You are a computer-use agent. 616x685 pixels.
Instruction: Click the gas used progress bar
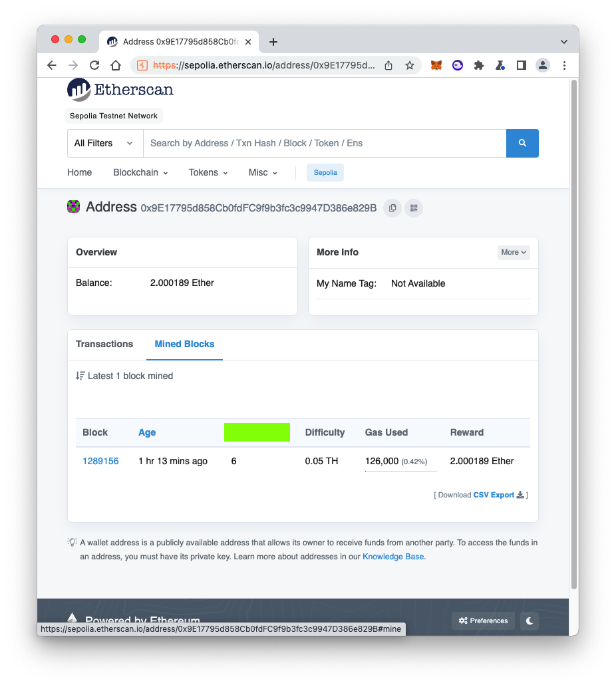[x=400, y=472]
